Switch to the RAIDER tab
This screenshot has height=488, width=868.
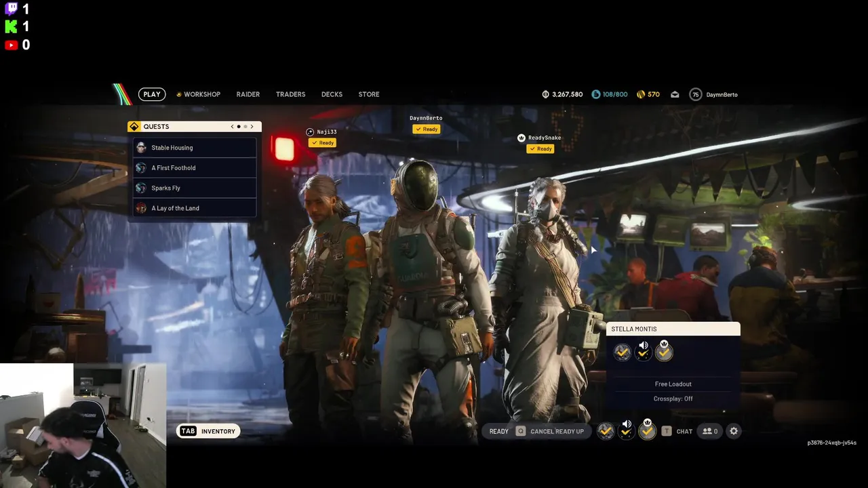pyautogui.click(x=248, y=94)
